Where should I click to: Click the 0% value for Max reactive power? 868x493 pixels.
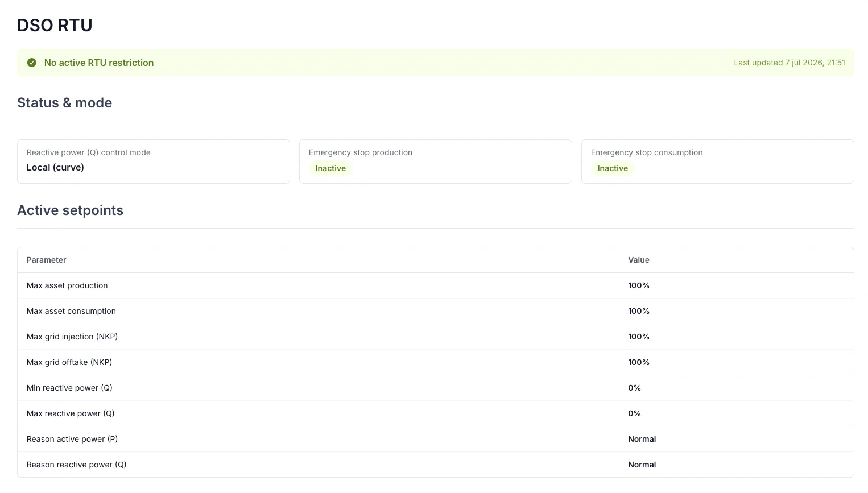[x=634, y=413]
